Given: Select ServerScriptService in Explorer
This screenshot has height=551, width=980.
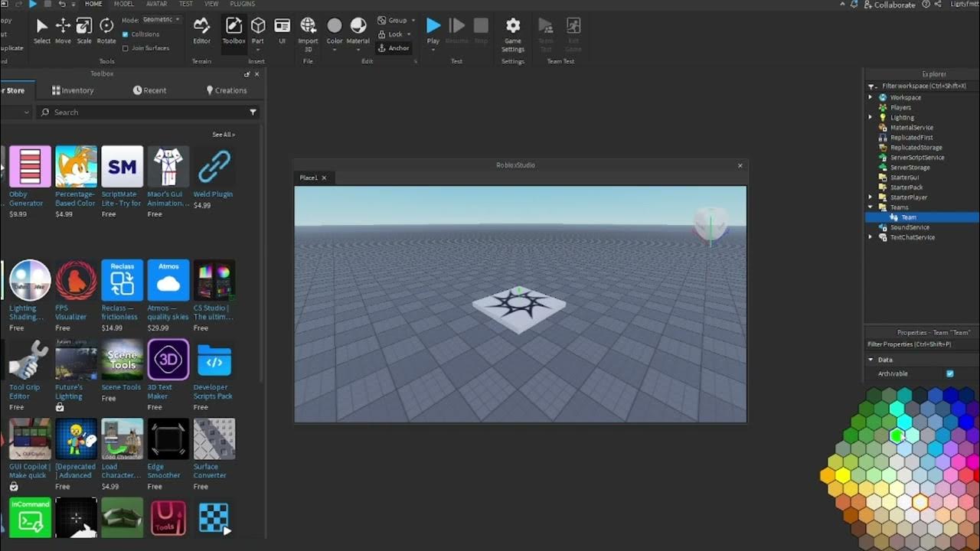Looking at the screenshot, I should 917,157.
